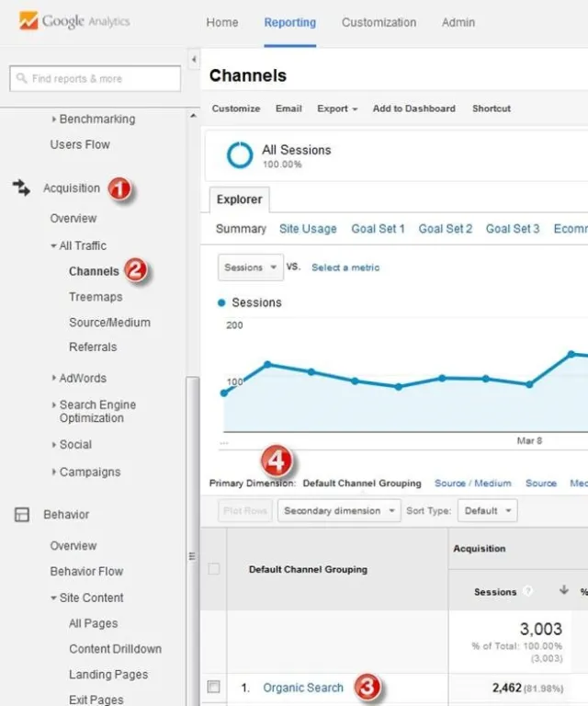Click the Google Analytics logo icon
Screen dimensions: 588x706
pyautogui.click(x=28, y=21)
